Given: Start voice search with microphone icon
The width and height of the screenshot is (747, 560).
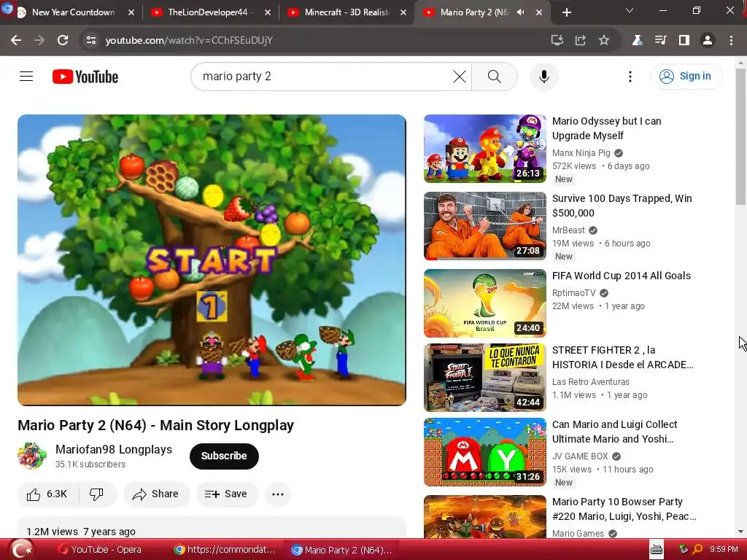Looking at the screenshot, I should click(543, 76).
